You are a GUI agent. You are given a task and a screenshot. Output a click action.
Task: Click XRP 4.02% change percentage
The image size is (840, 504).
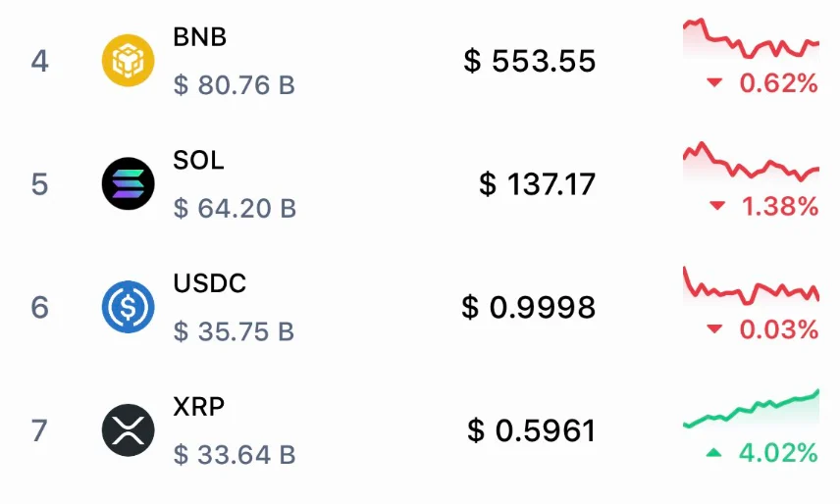click(778, 453)
